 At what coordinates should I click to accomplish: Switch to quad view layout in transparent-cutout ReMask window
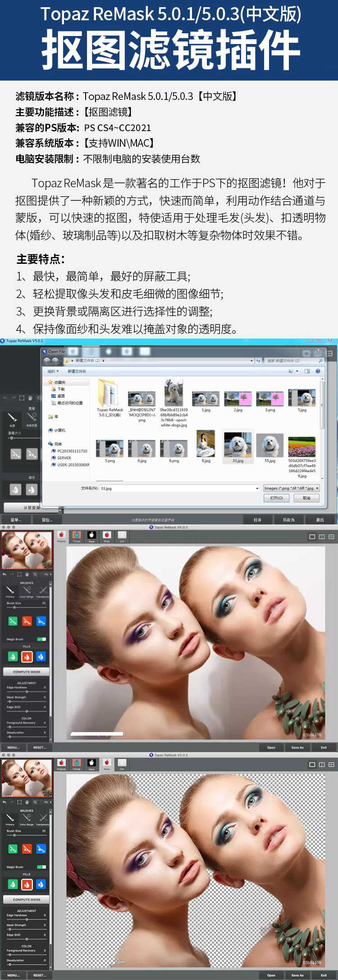(331, 765)
